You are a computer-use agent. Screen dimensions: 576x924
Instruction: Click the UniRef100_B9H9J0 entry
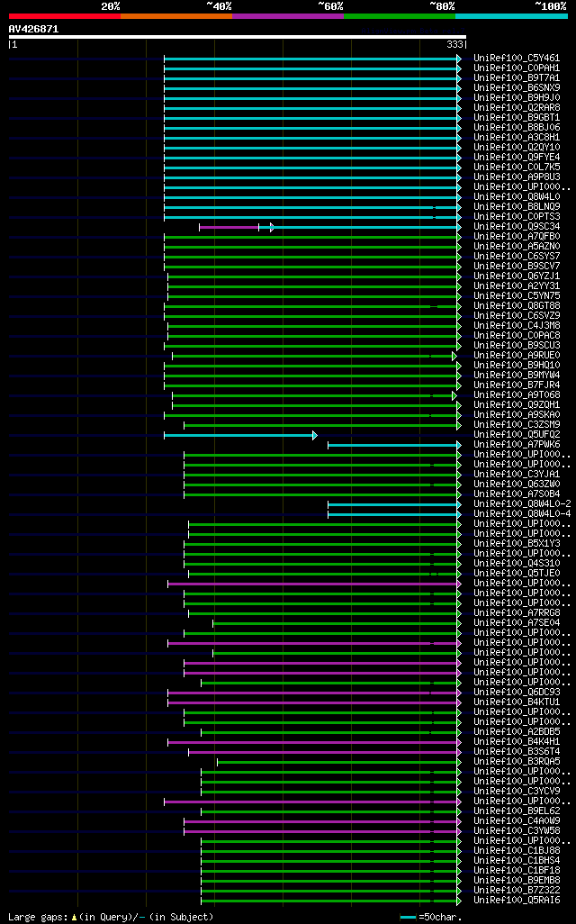517,98
